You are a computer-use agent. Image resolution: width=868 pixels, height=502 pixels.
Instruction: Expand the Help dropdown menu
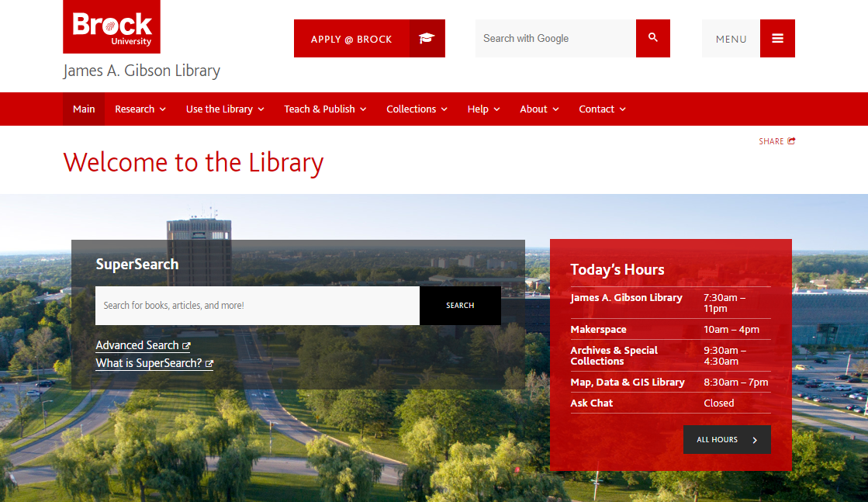pyautogui.click(x=483, y=109)
